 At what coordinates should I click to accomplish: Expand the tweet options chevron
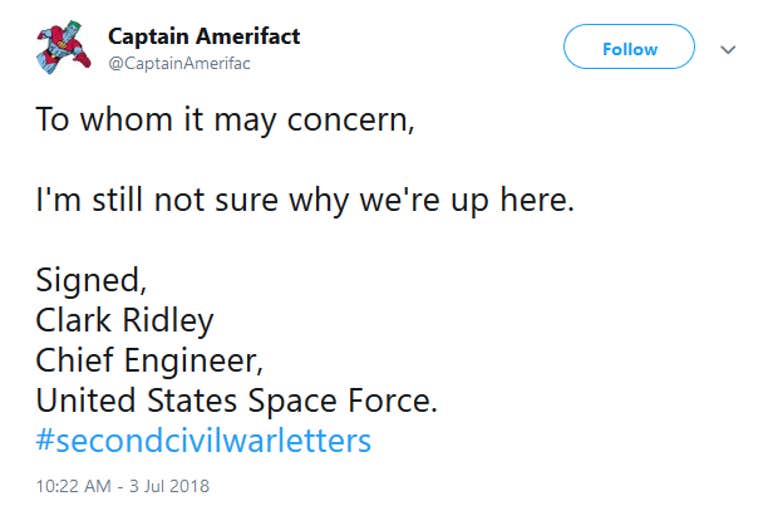728,49
